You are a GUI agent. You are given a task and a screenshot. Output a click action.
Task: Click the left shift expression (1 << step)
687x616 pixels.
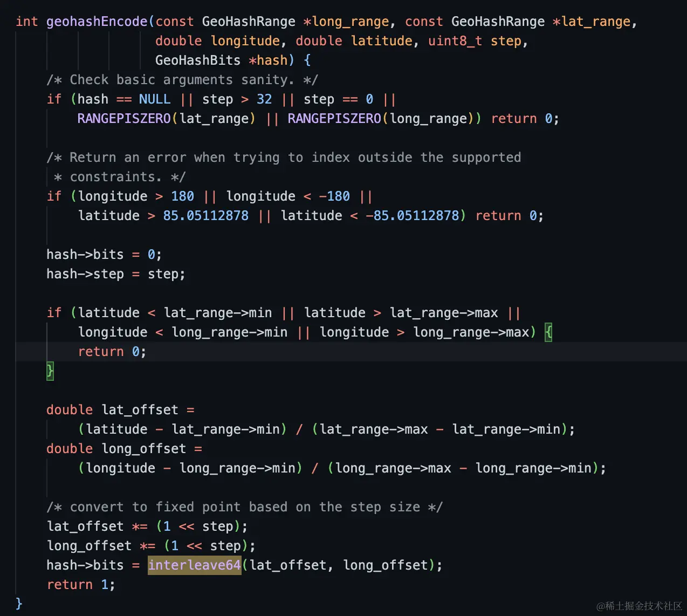pos(200,526)
